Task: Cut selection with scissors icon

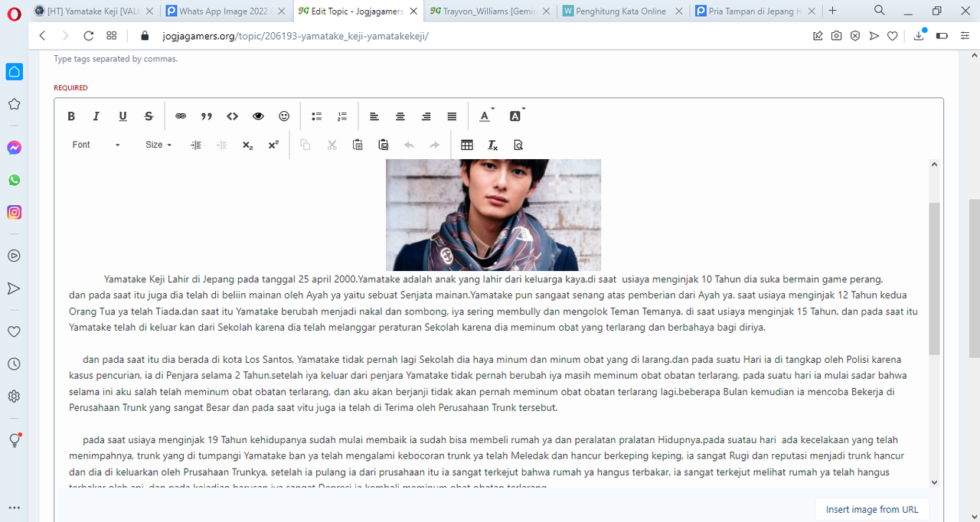Action: pos(332,145)
